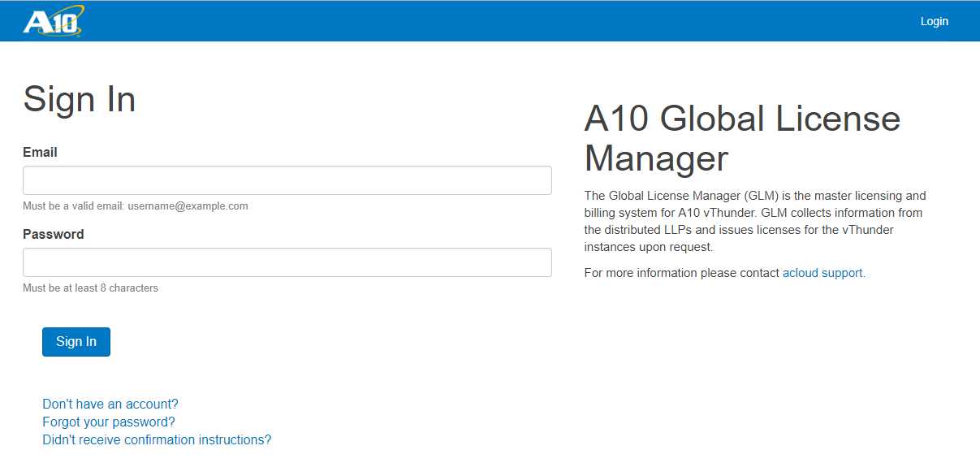Viewport: 980px width, 463px height.
Task: Click the blue Sign In button
Action: pyautogui.click(x=76, y=342)
